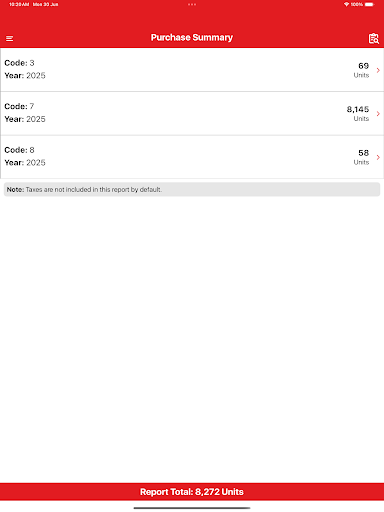This screenshot has width=384, height=512.
Task: Open the Code 8 purchase entry
Action: coord(192,157)
